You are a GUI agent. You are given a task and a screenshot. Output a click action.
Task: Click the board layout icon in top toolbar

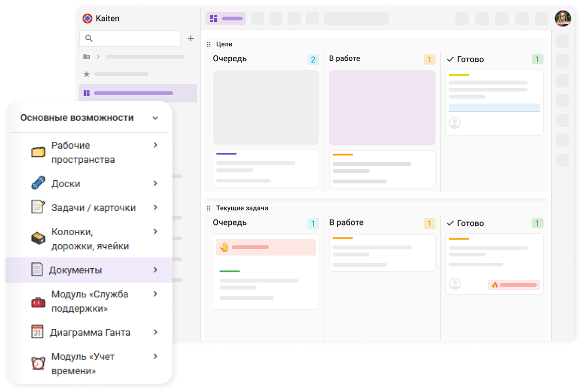point(213,18)
